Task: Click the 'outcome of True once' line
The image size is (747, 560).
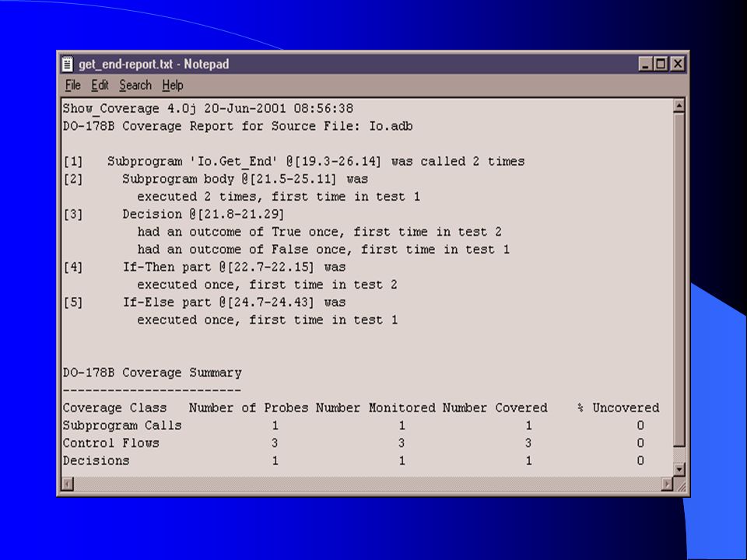Action: (319, 232)
